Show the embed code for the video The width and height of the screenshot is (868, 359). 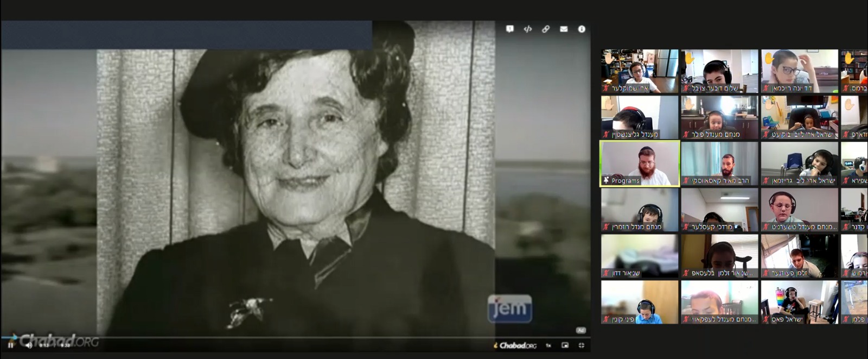[x=527, y=29]
